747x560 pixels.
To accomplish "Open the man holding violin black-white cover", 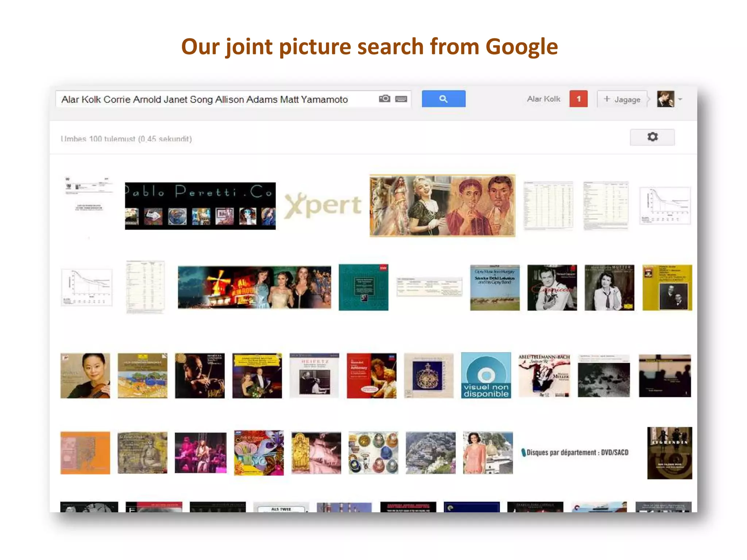I will tap(552, 288).
